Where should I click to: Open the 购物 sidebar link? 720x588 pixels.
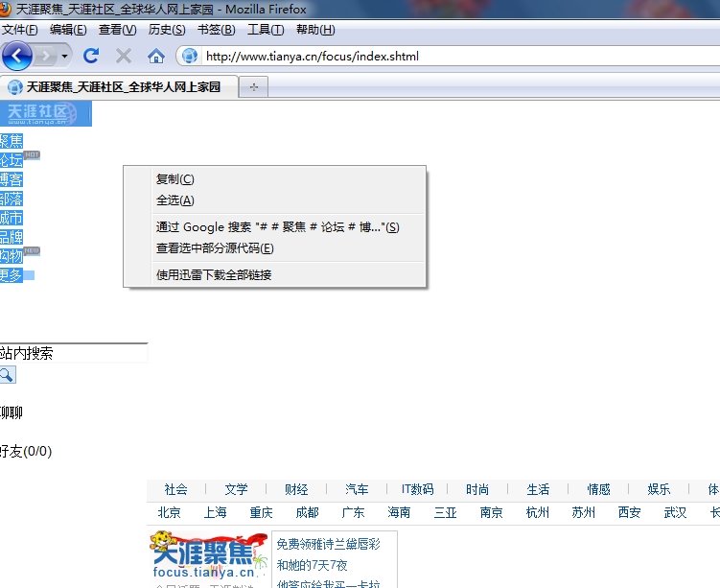(11, 256)
